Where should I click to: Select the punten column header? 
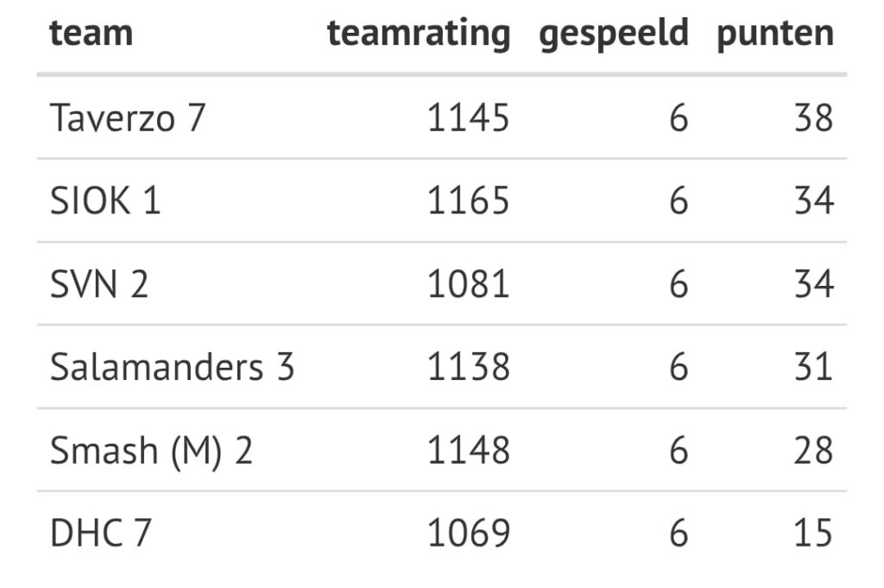tap(775, 34)
